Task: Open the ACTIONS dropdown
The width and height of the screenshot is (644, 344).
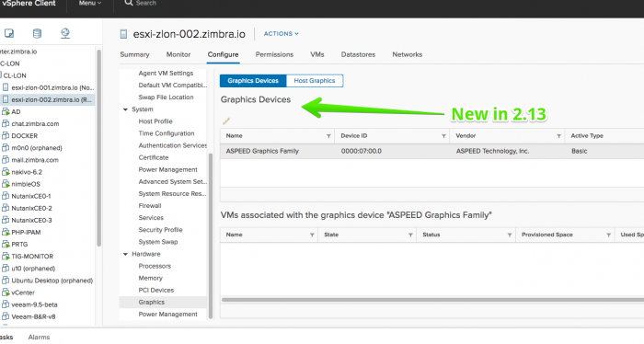Action: [x=281, y=34]
